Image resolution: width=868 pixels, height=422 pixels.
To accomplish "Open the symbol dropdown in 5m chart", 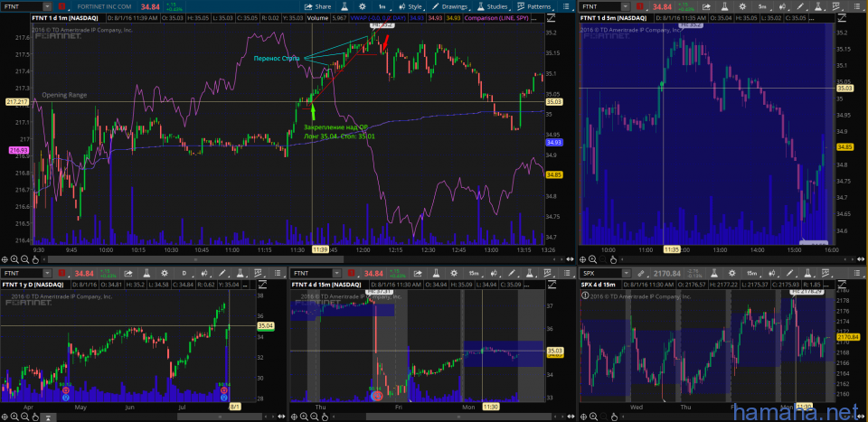I will [x=626, y=6].
